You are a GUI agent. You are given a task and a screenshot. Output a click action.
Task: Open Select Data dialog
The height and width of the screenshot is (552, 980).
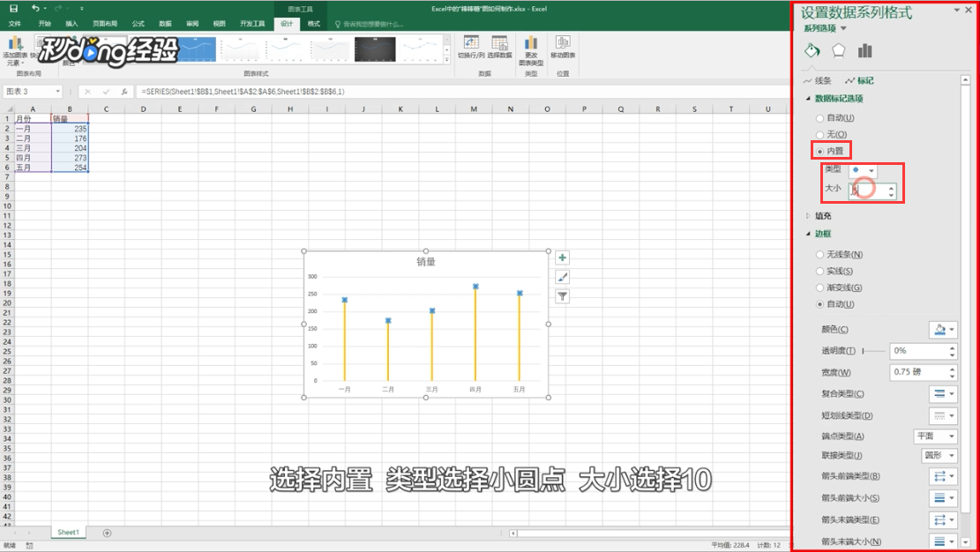(x=499, y=47)
